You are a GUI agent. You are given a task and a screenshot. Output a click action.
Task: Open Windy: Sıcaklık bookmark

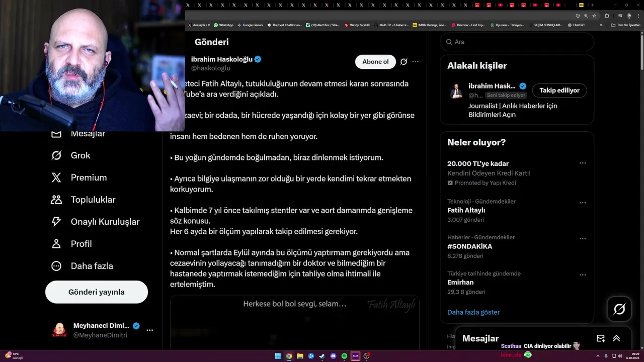[357, 25]
